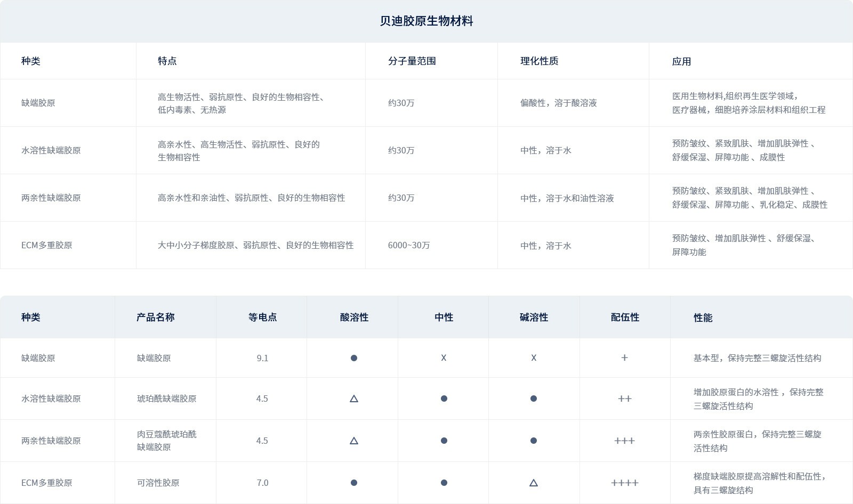Click the title 贝迪胶原生物材料
Screen dimensions: 853x504
point(426,21)
